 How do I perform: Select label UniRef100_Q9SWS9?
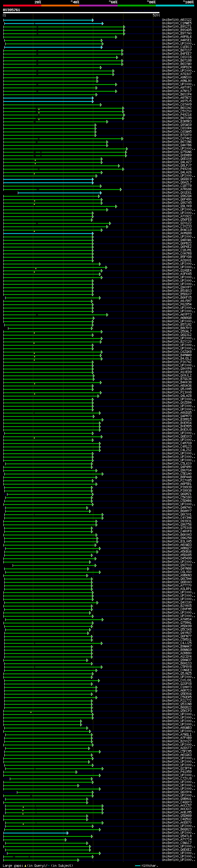coord(177,125)
